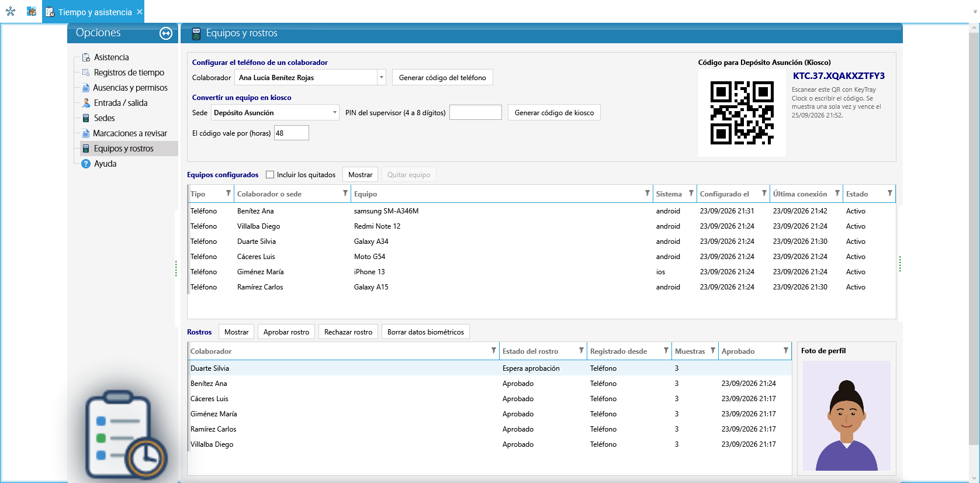Click the network icon in top tab bar
The width and height of the screenshot is (980, 483).
click(11, 11)
